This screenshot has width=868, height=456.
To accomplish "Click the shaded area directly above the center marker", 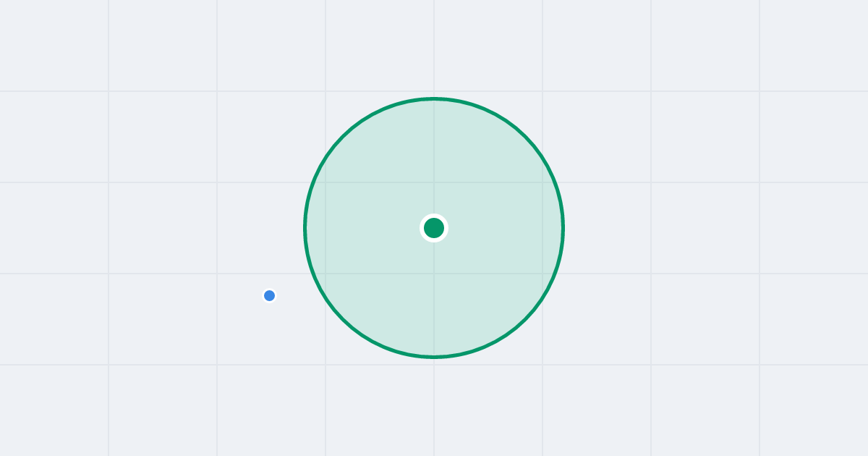I will tap(434, 163).
